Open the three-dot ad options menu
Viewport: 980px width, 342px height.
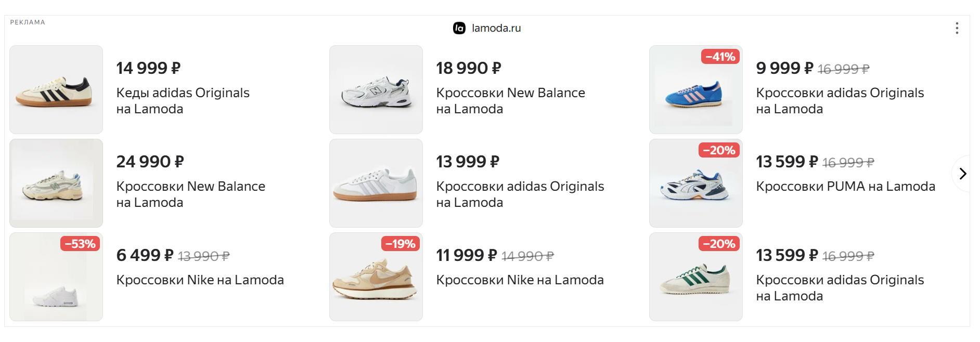957,29
